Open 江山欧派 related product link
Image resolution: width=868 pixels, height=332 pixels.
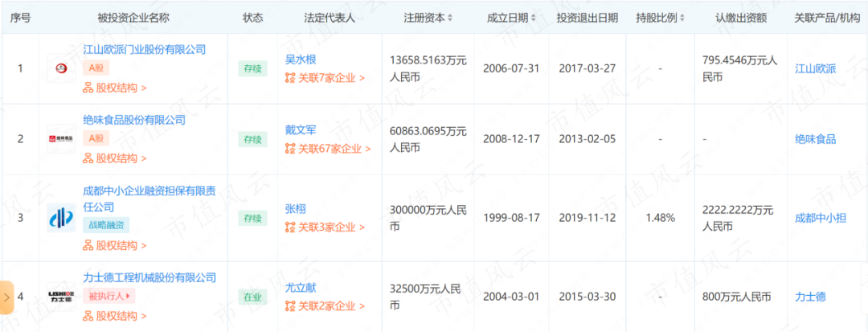coord(816,68)
